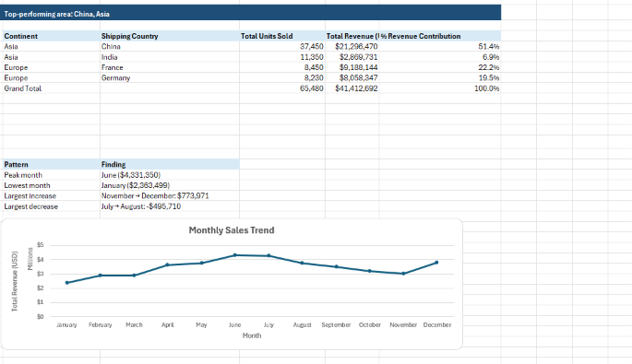Select the 19.5% contribution cell

(x=440, y=77)
